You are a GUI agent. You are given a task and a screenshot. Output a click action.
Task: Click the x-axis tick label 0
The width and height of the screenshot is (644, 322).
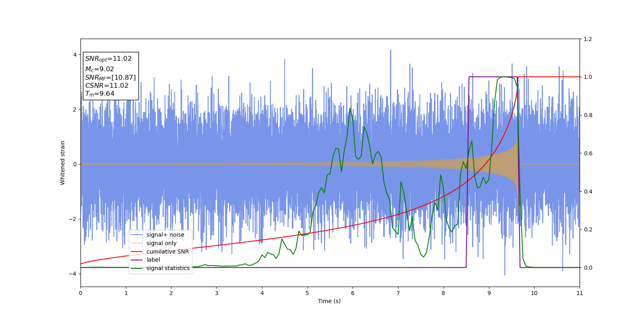pos(80,293)
